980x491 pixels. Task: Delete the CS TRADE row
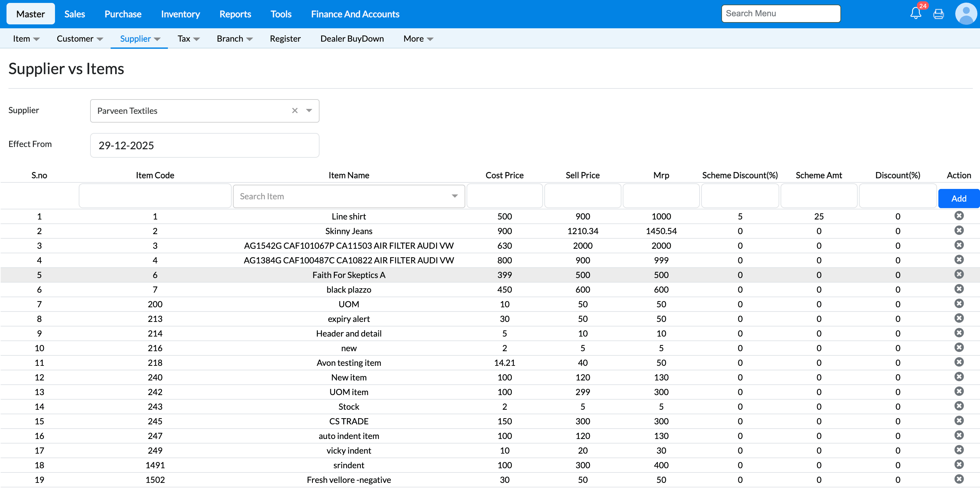point(959,421)
